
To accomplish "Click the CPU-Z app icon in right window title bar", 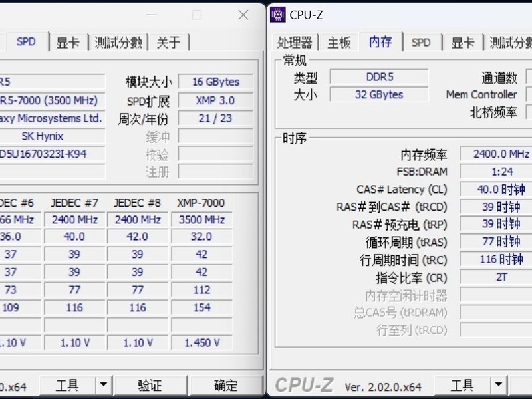I will pos(277,15).
